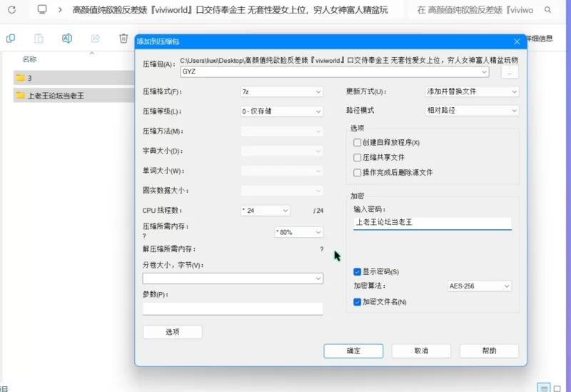Image resolution: width=571 pixels, height=392 pixels.
Task: Click the disabled 字典大小 dropdown
Action: pyautogui.click(x=281, y=151)
